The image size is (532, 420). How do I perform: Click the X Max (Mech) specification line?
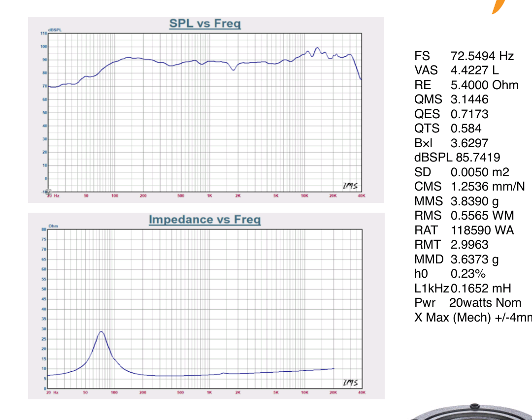point(473,318)
